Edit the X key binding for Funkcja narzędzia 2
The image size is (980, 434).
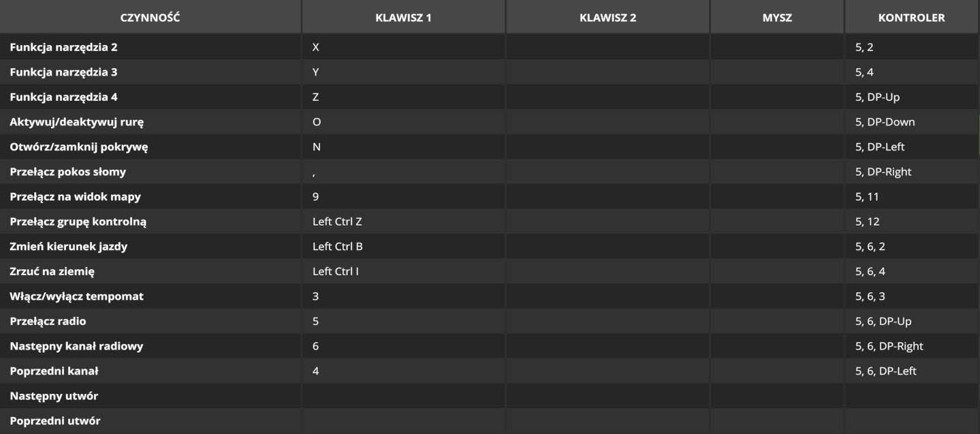(403, 47)
